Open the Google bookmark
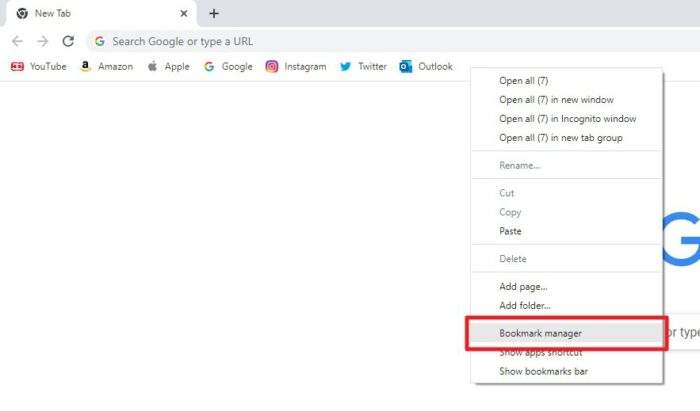Screen dimensions: 700x411 [x=228, y=66]
